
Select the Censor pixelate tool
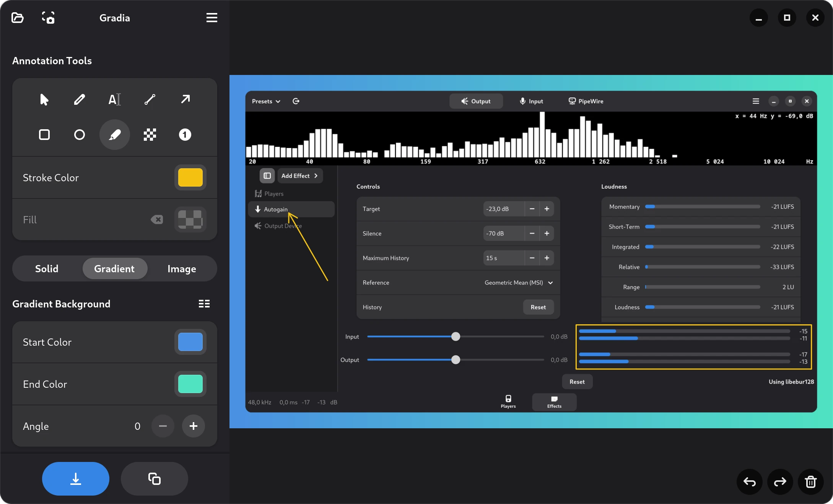[x=150, y=135]
